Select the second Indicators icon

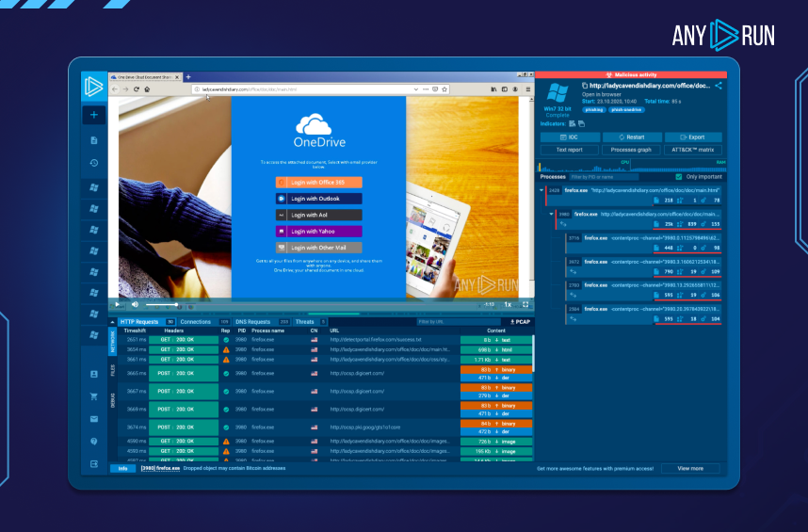pyautogui.click(x=581, y=123)
